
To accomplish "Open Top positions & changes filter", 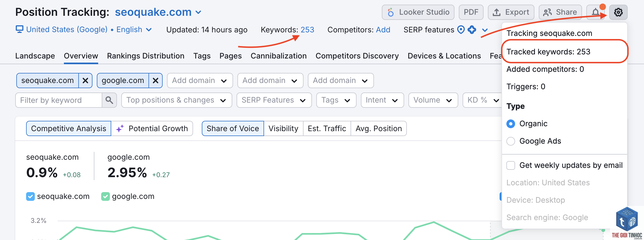I will [x=177, y=100].
